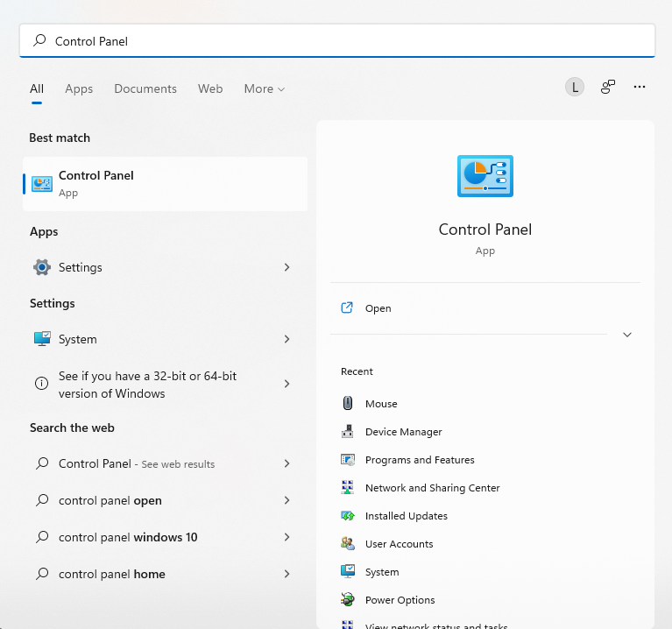
Task: Expand the control panel open chevron
Action: click(286, 500)
